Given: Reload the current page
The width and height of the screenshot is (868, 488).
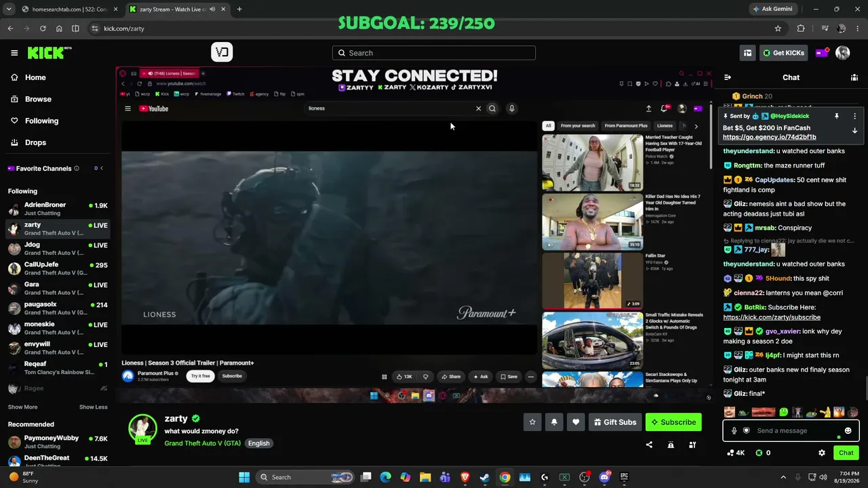Looking at the screenshot, I should click(x=43, y=28).
